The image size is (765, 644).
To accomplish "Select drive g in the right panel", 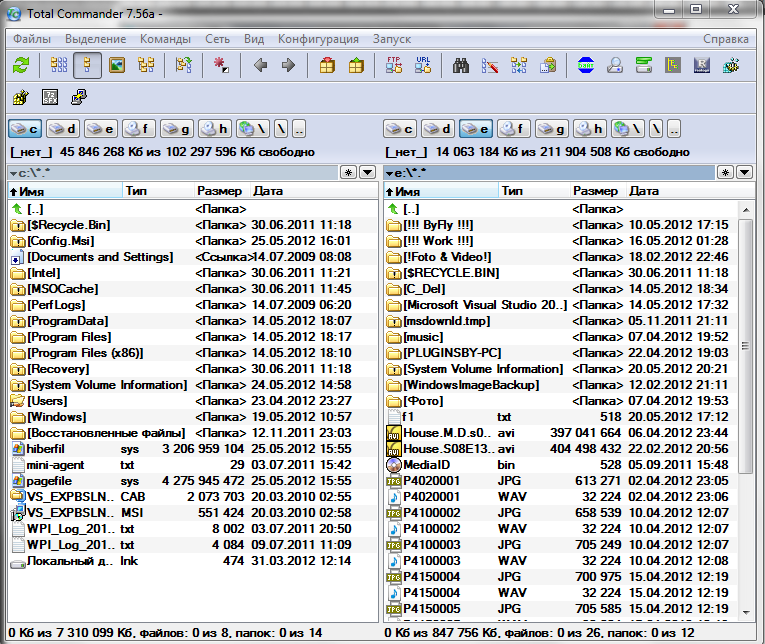I will (x=552, y=129).
